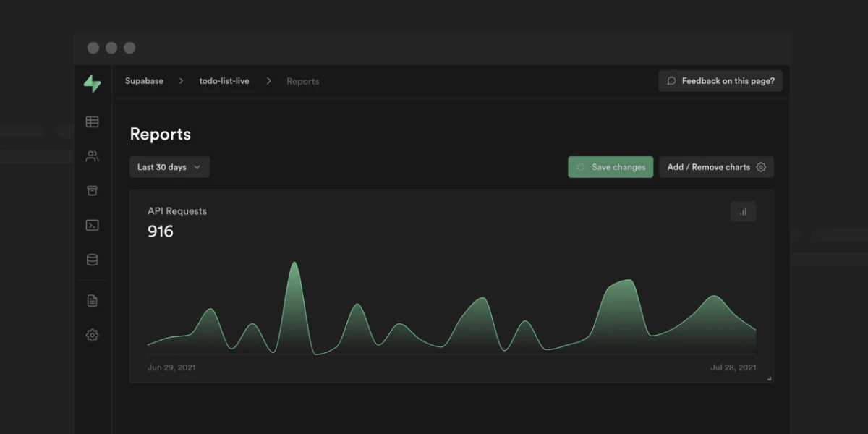Image resolution: width=868 pixels, height=434 pixels.
Task: Open the Storage section in sidebar
Action: (x=92, y=191)
